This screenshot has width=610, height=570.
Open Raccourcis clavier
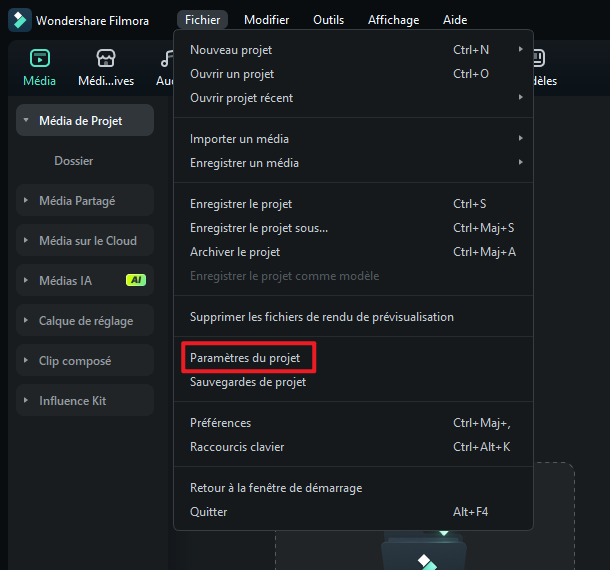pyautogui.click(x=353, y=447)
